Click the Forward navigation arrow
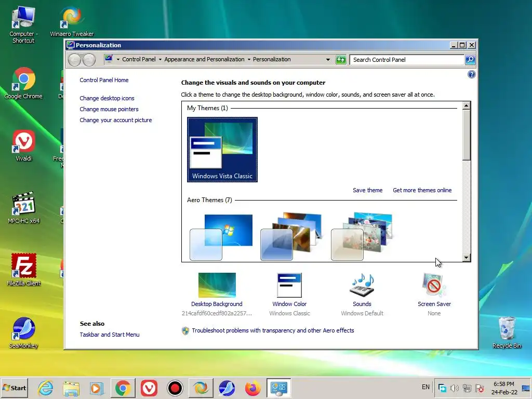Image resolution: width=532 pixels, height=399 pixels. (x=89, y=60)
